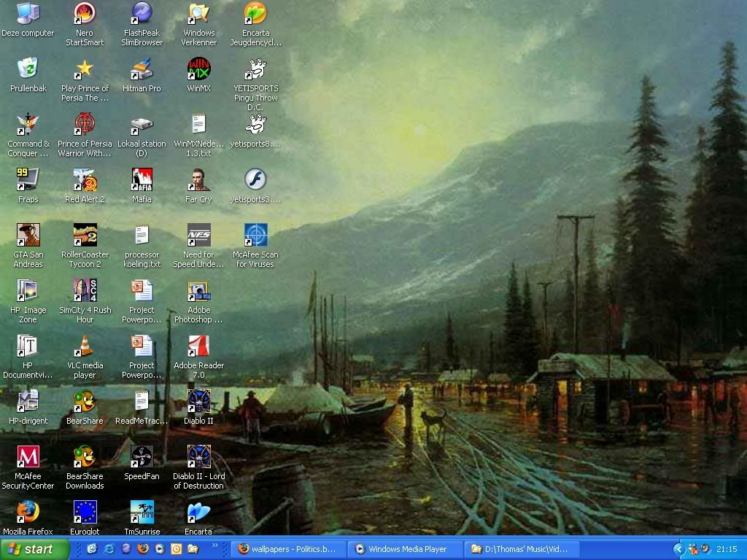The width and height of the screenshot is (747, 560).
Task: Launch Red Alert 2 shortcut
Action: [85, 179]
